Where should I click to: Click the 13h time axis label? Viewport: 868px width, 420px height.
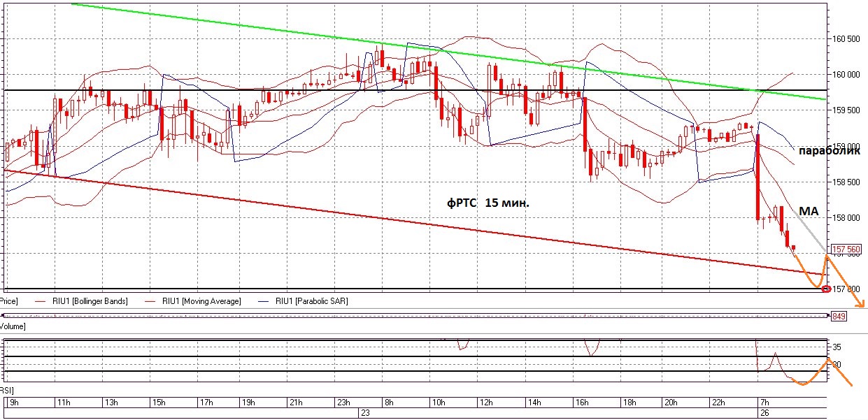111,403
